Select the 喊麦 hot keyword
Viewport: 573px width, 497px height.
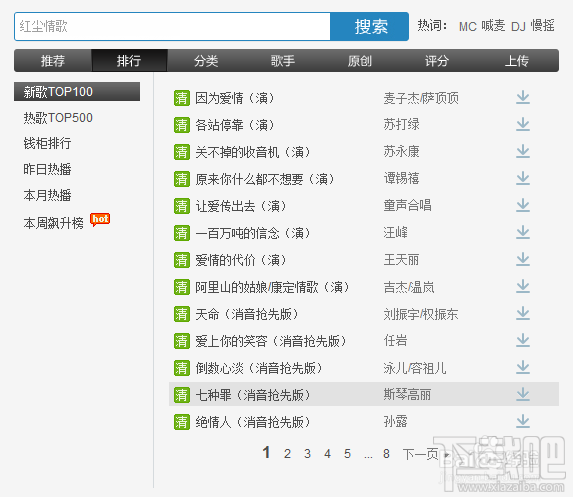tap(493, 26)
